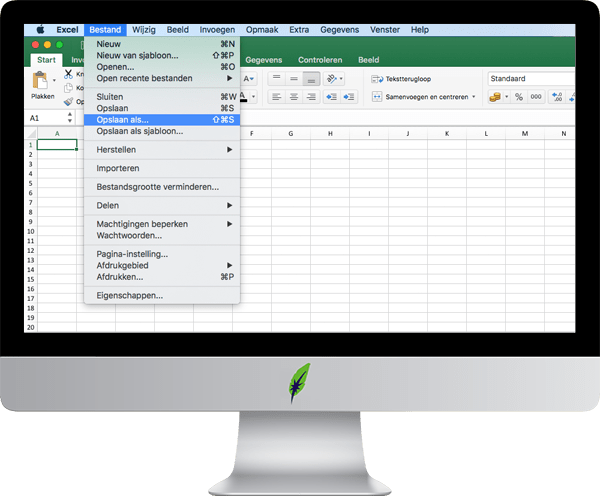Switch to the Controleren ribbon tab

click(320, 60)
